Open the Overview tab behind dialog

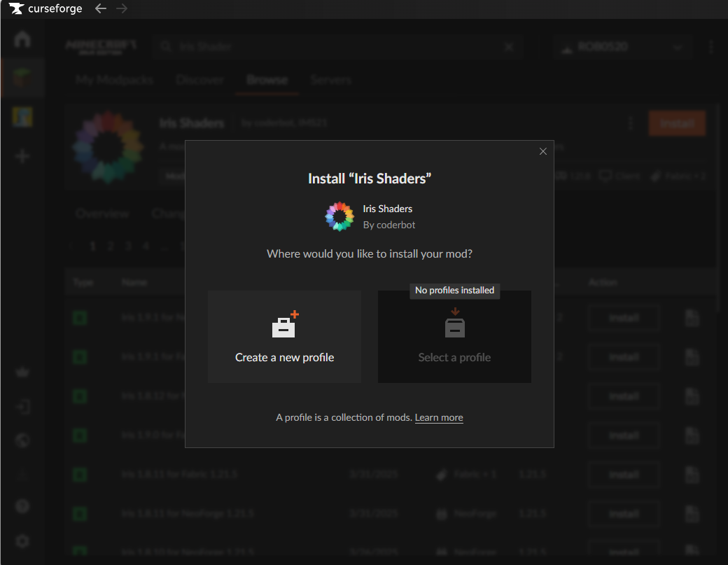point(102,213)
